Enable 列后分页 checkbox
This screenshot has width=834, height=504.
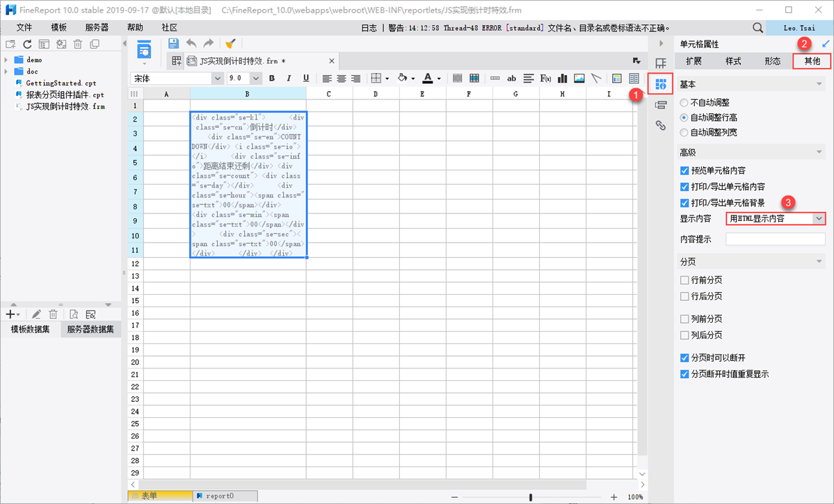pos(684,336)
